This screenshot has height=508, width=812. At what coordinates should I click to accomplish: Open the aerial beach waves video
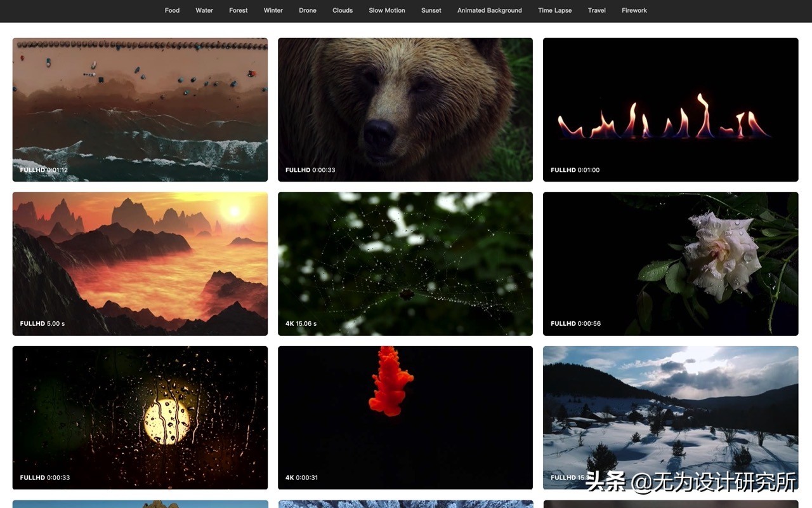[x=140, y=110]
